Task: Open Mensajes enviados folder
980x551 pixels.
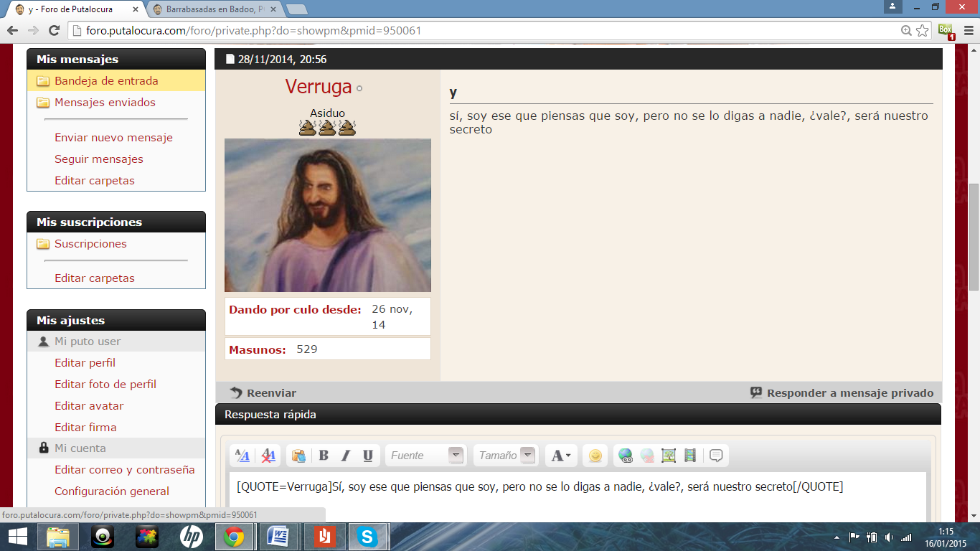Action: point(105,103)
